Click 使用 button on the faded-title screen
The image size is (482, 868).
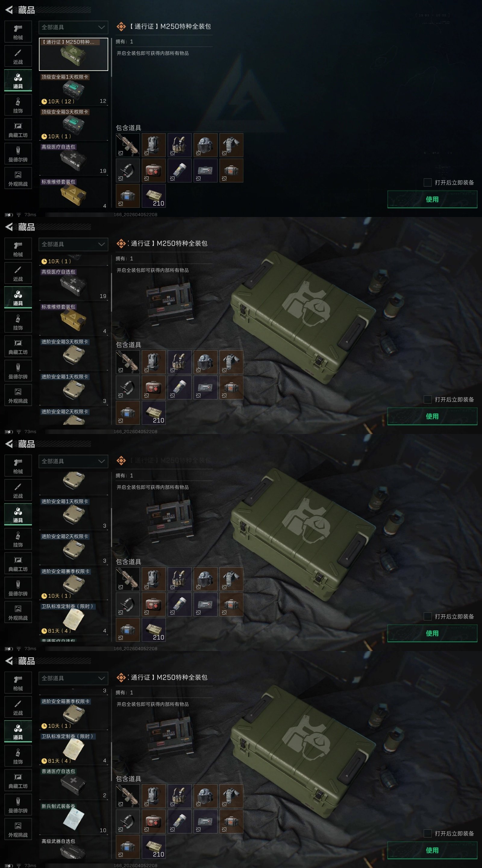pos(432,633)
